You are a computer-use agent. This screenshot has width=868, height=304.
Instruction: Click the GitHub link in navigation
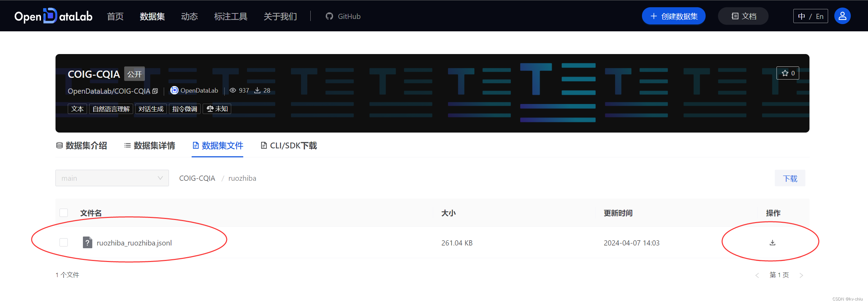(343, 16)
